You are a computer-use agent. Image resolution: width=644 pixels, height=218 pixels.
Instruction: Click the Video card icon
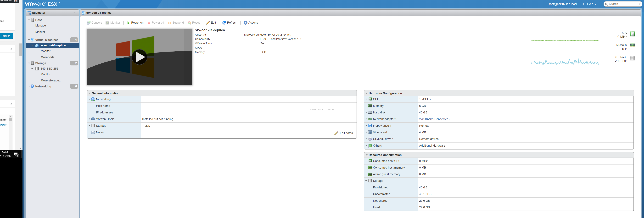coord(370,132)
